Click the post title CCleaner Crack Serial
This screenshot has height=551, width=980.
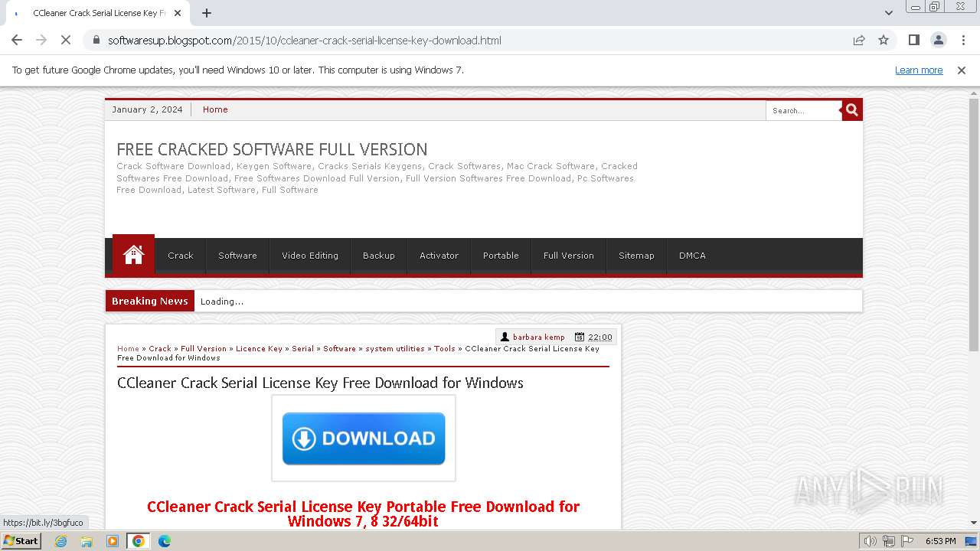tap(320, 383)
